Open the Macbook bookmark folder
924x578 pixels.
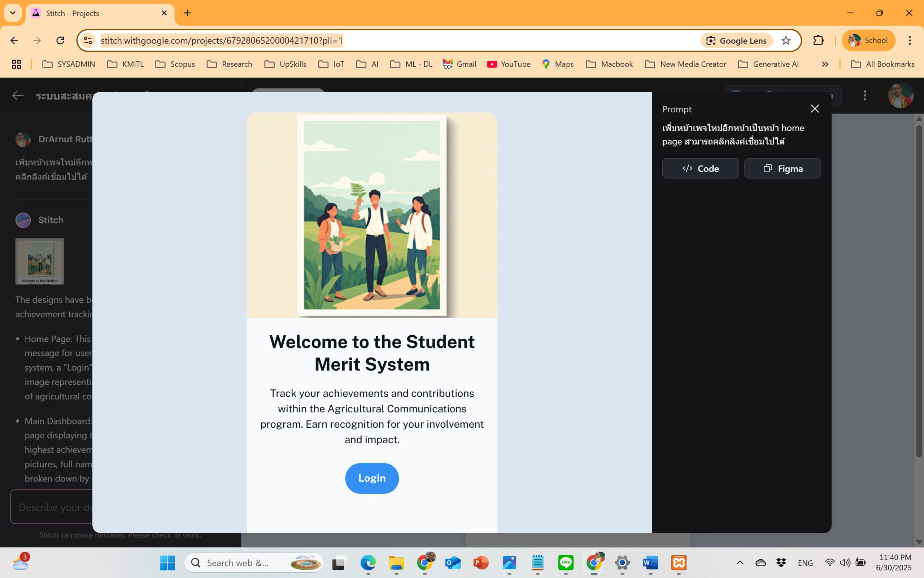pos(609,64)
